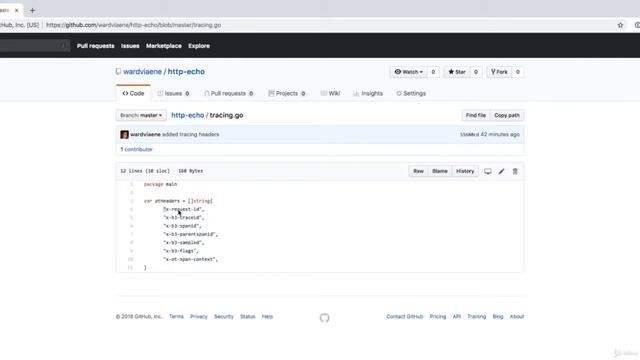Open the Wiki tab
The width and height of the screenshot is (640, 360).
[330, 93]
